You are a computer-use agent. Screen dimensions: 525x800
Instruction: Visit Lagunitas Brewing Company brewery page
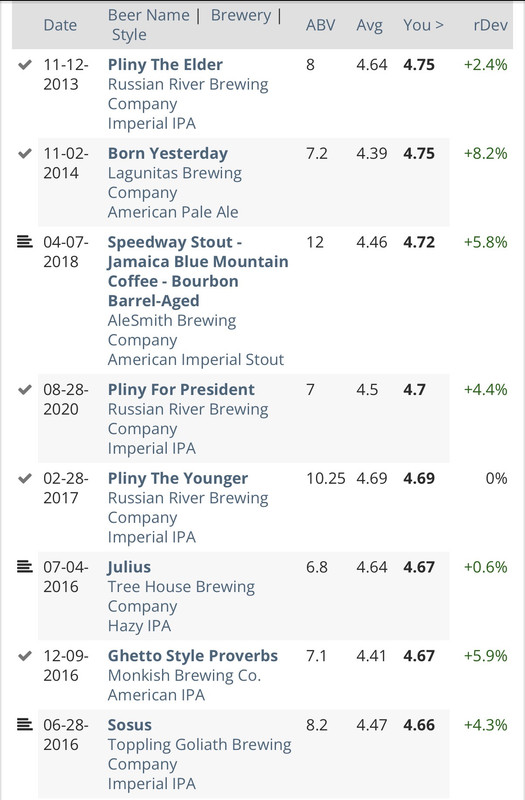174,183
